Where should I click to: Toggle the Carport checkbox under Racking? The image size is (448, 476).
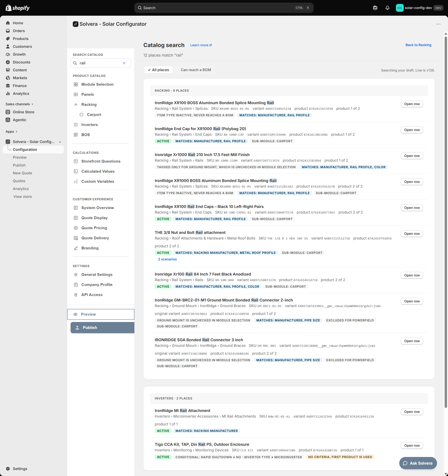point(81,115)
